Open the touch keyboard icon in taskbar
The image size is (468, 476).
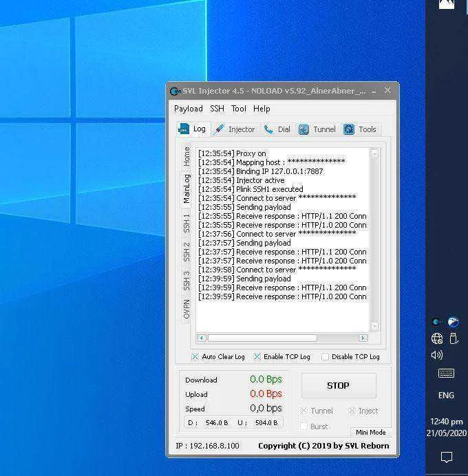pos(446,374)
